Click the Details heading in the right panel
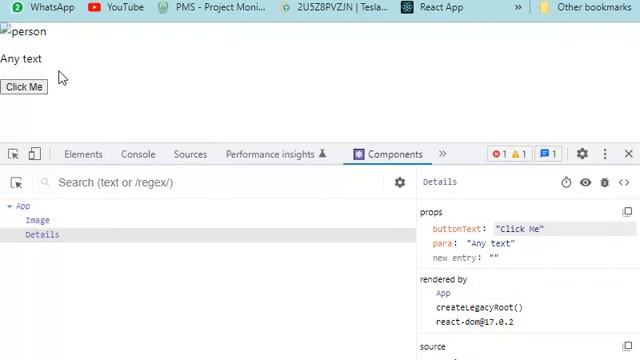This screenshot has width=640, height=360. click(440, 182)
